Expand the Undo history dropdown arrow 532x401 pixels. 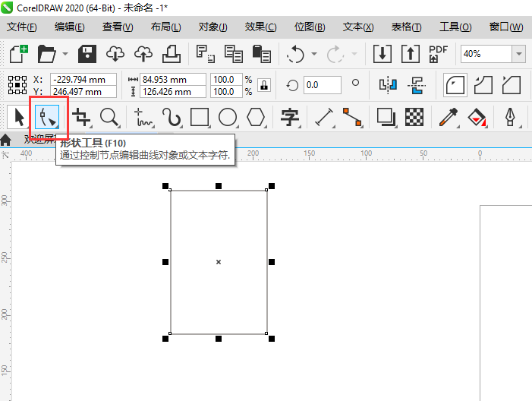pos(314,54)
